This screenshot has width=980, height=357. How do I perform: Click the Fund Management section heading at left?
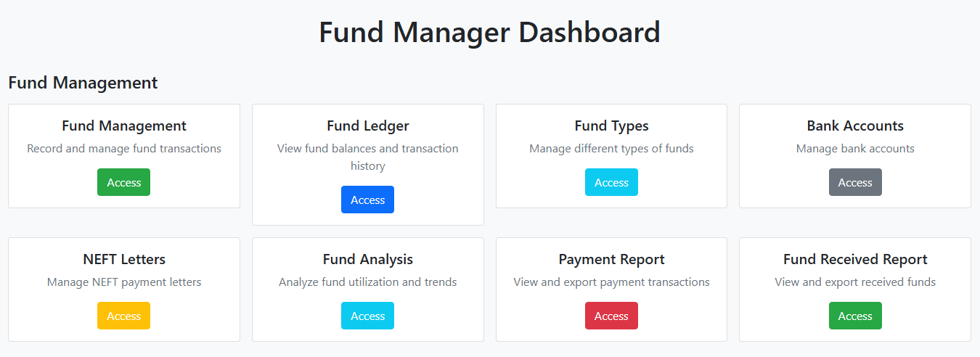[83, 83]
